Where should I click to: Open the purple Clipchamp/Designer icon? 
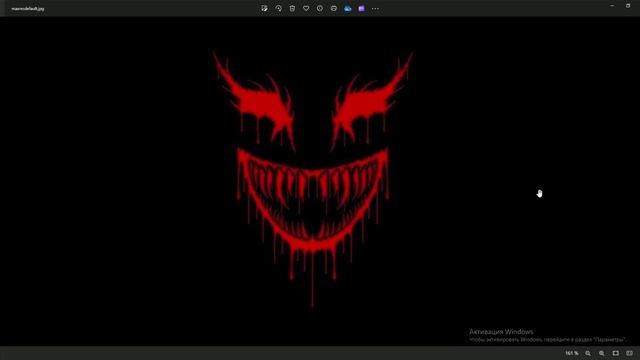click(362, 8)
